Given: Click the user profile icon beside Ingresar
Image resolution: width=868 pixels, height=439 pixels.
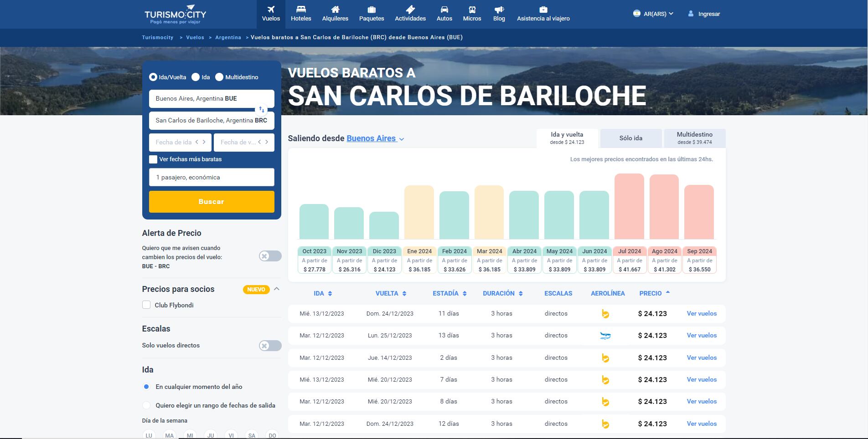Looking at the screenshot, I should [691, 14].
